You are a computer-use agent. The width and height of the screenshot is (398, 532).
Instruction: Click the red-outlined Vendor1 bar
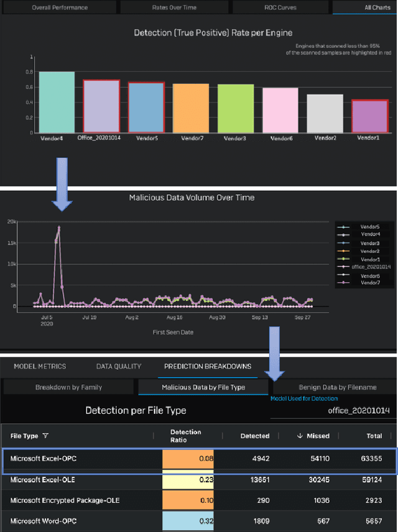pyautogui.click(x=369, y=116)
